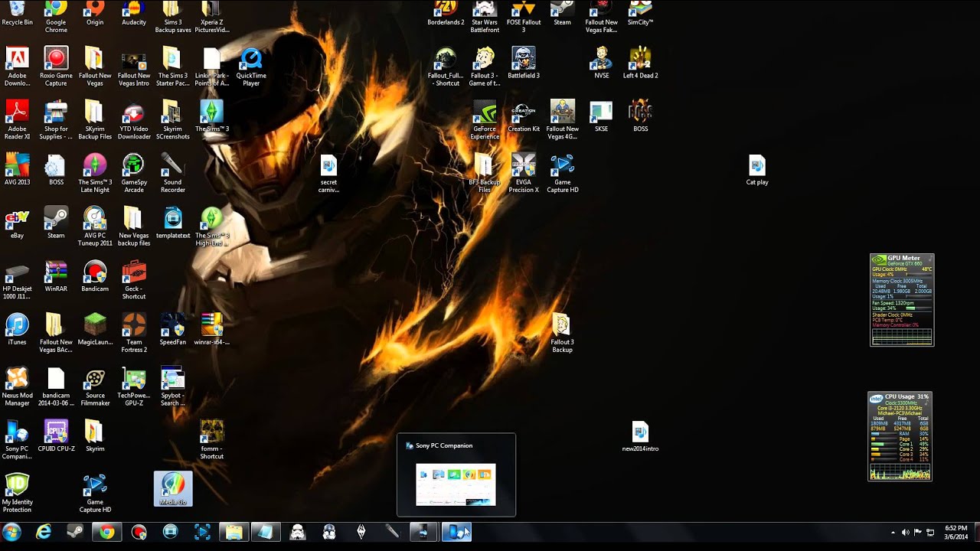
Task: Select the FOSE Fallout 3 shortcut
Action: pos(524,17)
